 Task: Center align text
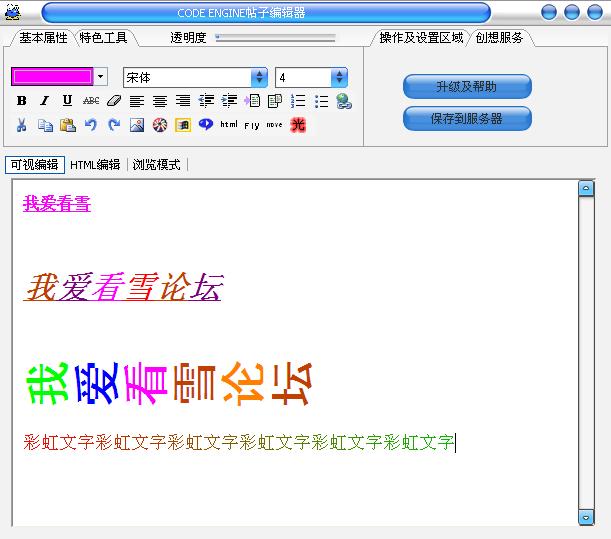pyautogui.click(x=160, y=101)
